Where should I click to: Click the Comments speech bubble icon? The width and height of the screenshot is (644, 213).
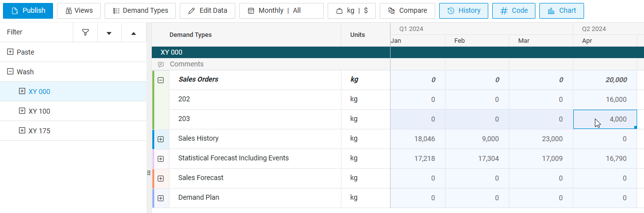(x=161, y=64)
